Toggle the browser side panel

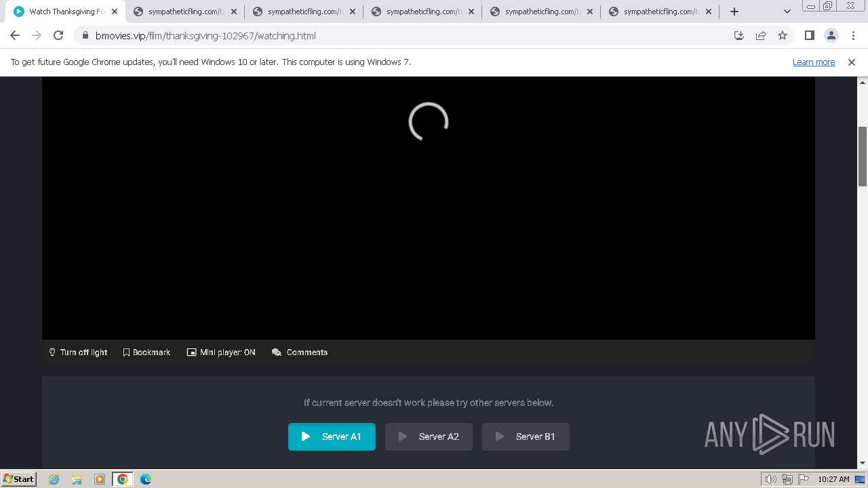click(809, 35)
